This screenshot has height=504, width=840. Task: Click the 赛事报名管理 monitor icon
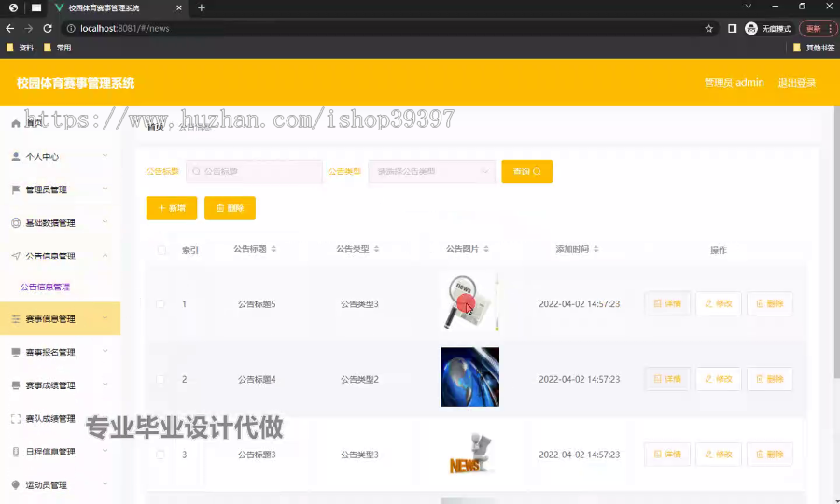point(16,352)
